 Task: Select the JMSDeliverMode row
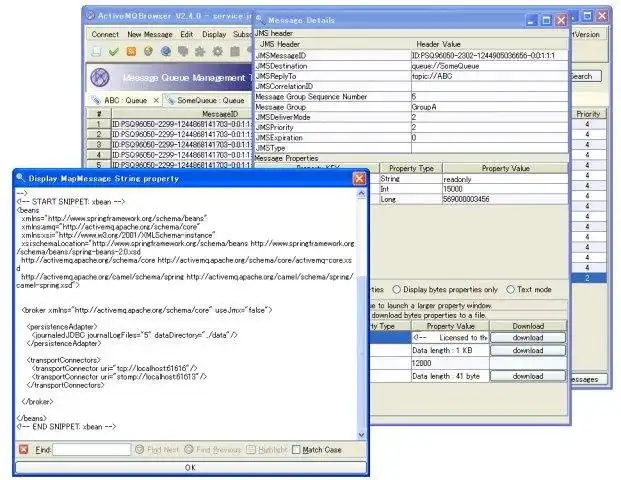point(411,117)
